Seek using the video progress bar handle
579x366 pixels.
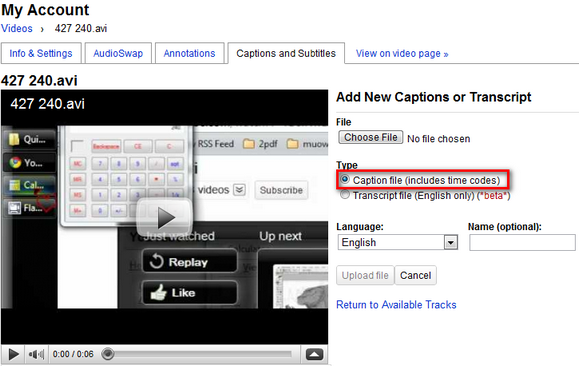pyautogui.click(x=108, y=354)
